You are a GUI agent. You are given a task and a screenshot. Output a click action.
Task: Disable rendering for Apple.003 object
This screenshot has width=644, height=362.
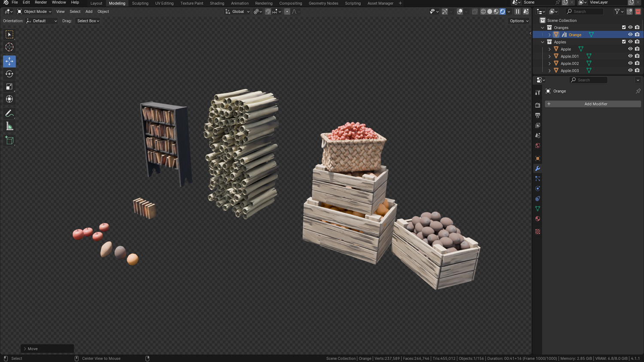637,70
